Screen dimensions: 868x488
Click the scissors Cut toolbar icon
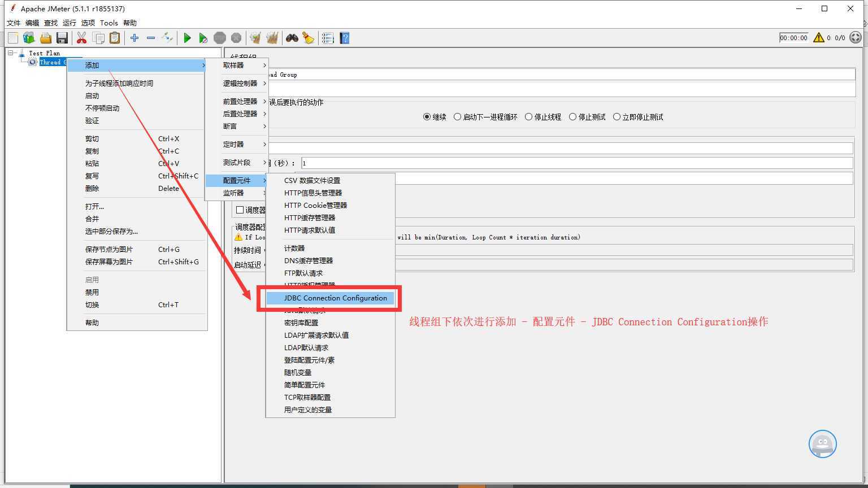(81, 38)
